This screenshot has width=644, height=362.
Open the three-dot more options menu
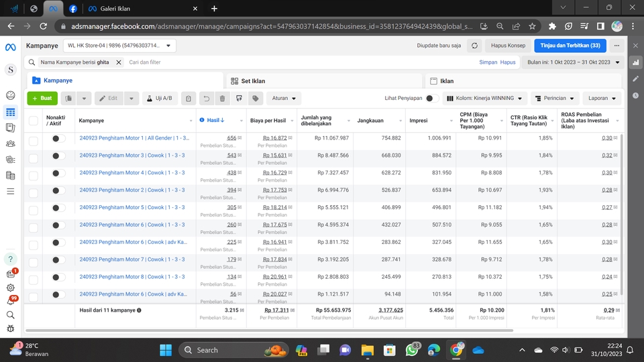click(616, 46)
